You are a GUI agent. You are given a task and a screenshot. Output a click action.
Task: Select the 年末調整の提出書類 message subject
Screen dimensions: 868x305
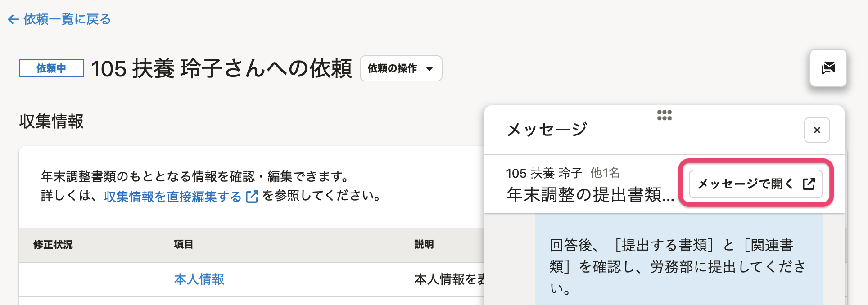[x=590, y=195]
